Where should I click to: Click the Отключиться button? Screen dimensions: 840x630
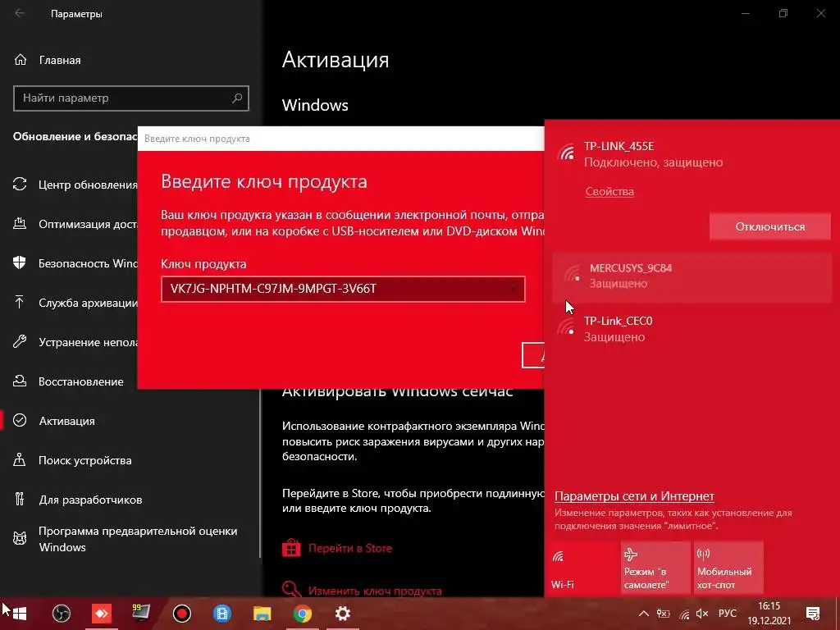(769, 226)
